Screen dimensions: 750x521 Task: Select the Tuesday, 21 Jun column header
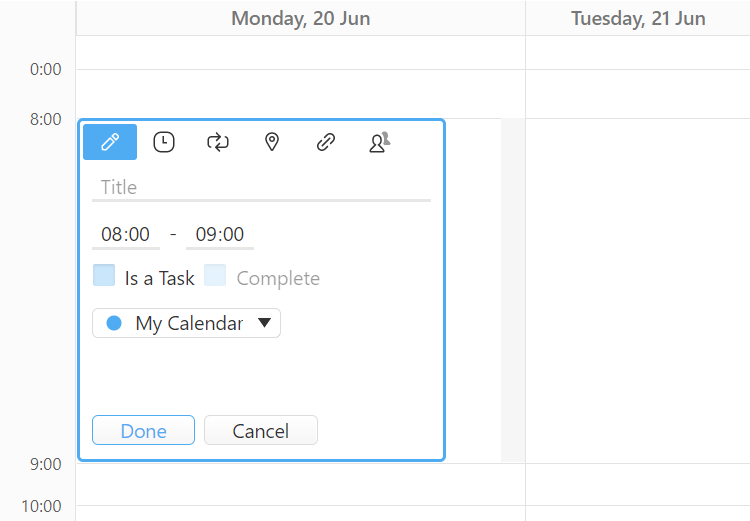click(638, 18)
